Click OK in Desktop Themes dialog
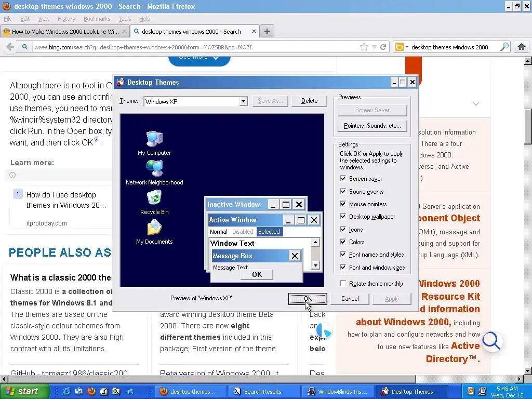532x399 pixels. click(308, 299)
